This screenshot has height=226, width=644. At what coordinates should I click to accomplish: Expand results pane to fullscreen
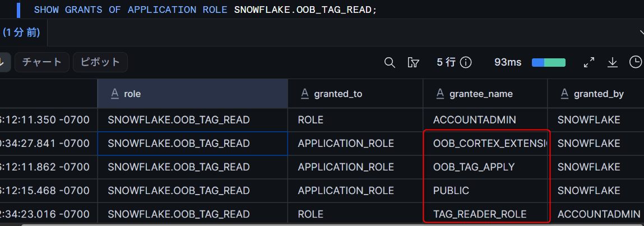(589, 62)
